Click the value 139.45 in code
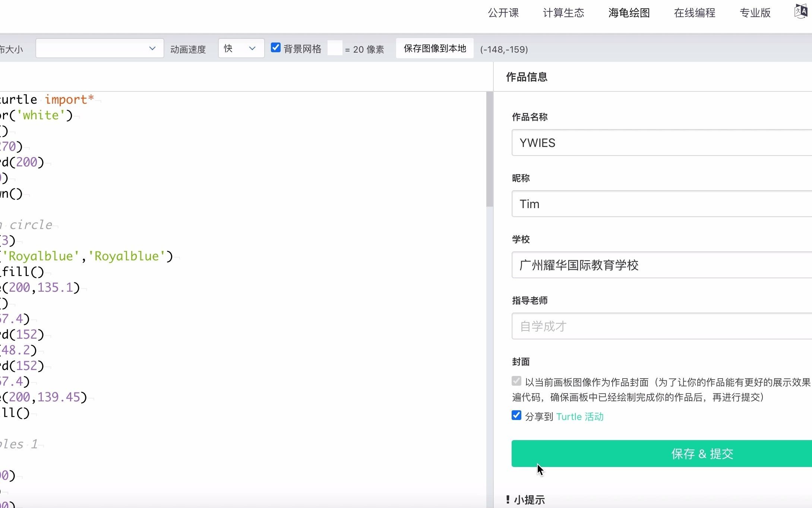 click(59, 397)
